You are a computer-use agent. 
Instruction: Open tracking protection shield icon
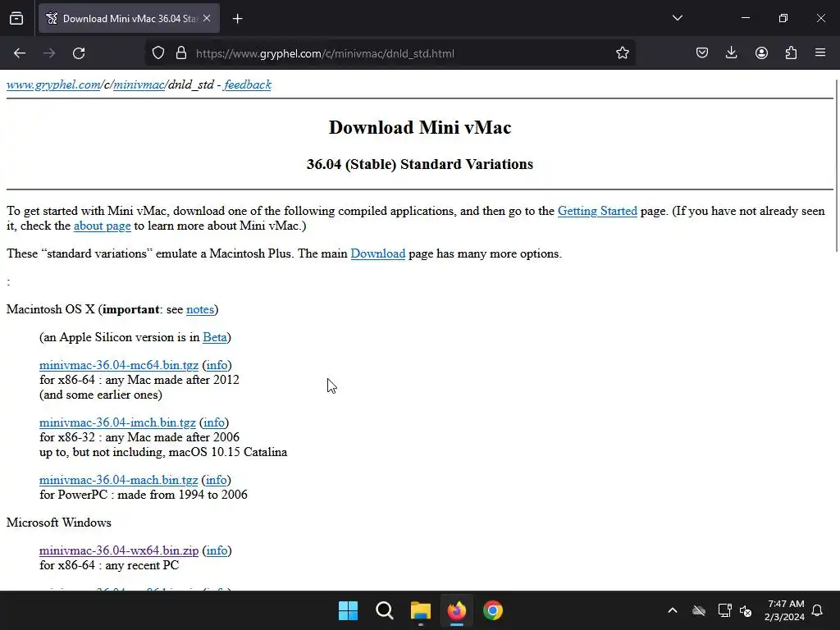click(158, 53)
